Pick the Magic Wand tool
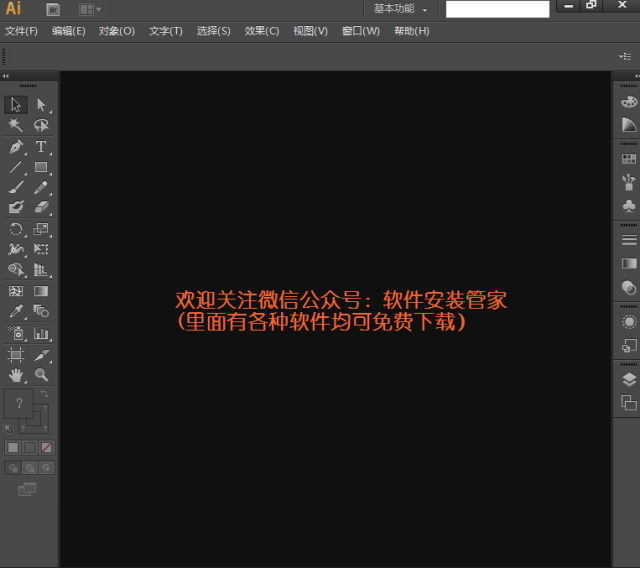Screen dimensions: 640x568 coord(15,126)
